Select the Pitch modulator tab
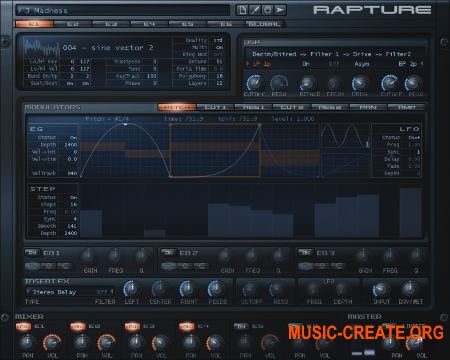The height and width of the screenshot is (360, 450). 177,107
